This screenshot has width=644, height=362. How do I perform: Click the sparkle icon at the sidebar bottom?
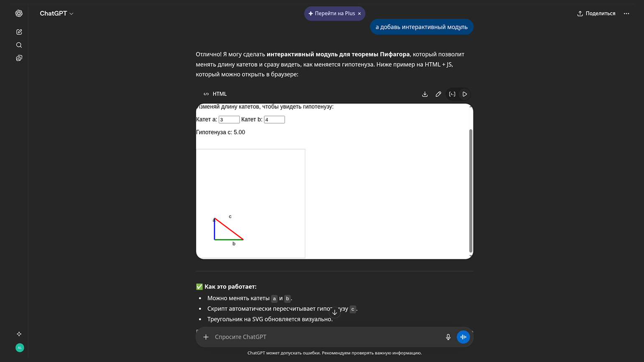coord(19,334)
